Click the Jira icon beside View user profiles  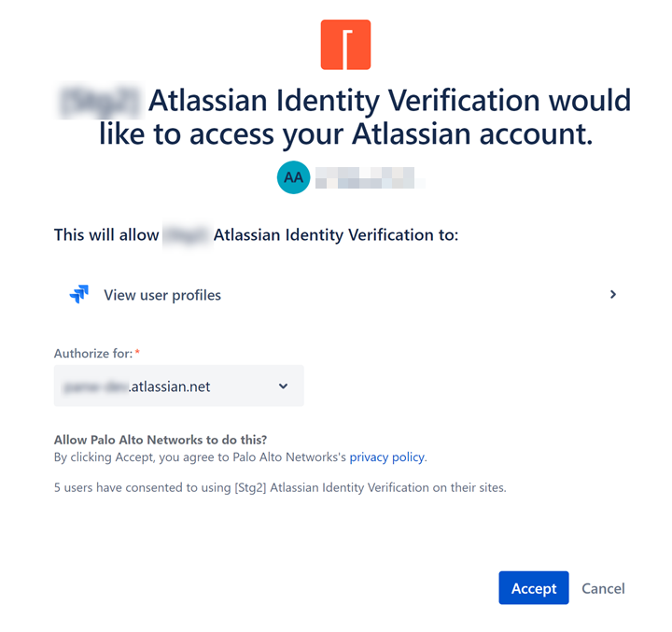point(79,295)
